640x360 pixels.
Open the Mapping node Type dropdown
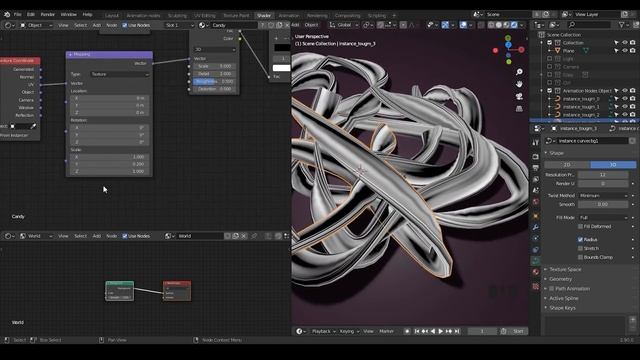tap(120, 74)
